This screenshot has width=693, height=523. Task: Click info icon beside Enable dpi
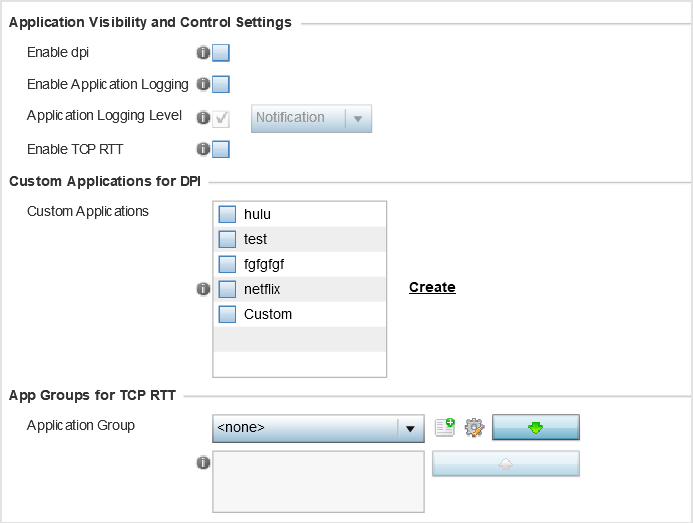(x=203, y=53)
